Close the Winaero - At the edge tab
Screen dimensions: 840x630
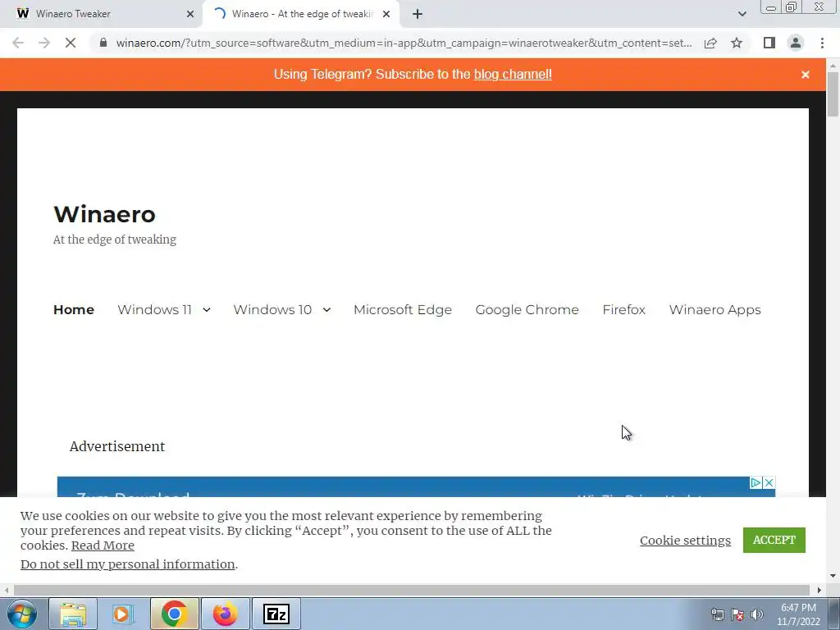click(x=386, y=14)
